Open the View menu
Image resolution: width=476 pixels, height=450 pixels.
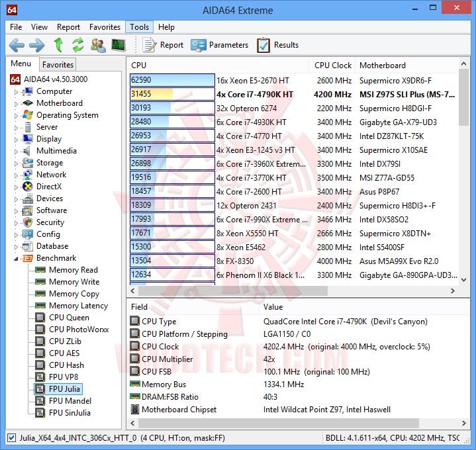(x=39, y=27)
